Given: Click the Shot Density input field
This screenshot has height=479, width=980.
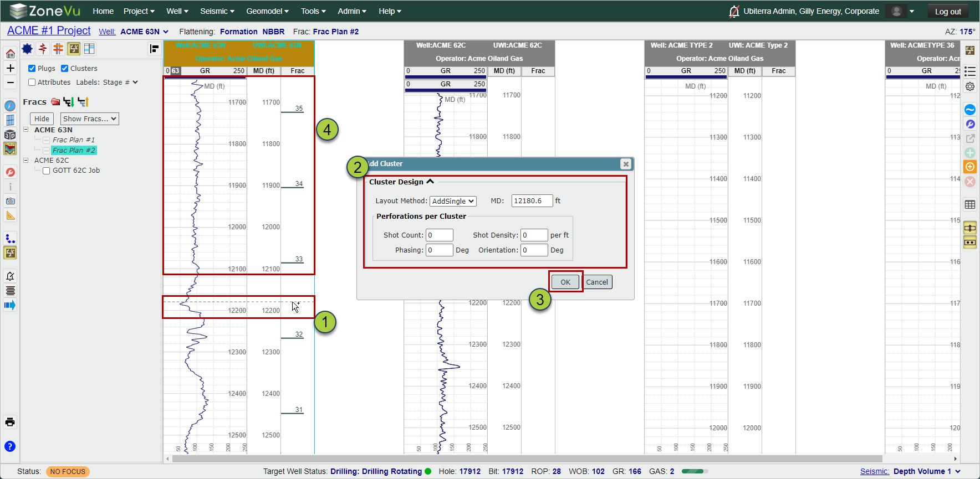Looking at the screenshot, I should click(534, 235).
